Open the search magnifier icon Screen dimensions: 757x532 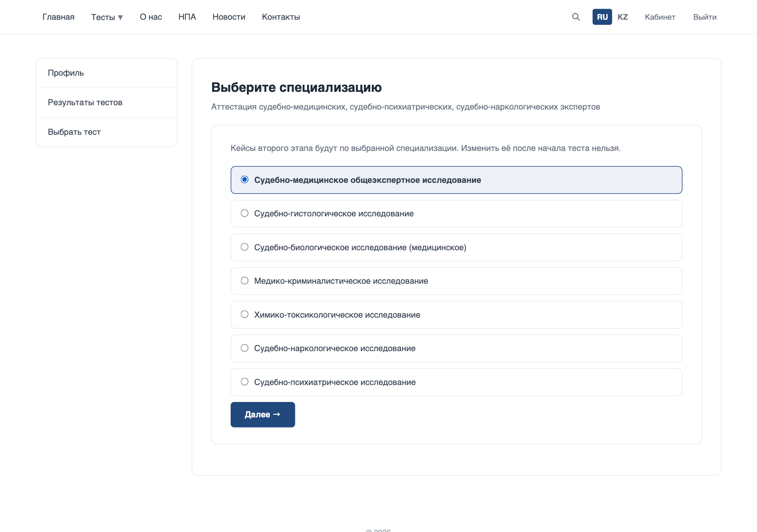point(576,17)
